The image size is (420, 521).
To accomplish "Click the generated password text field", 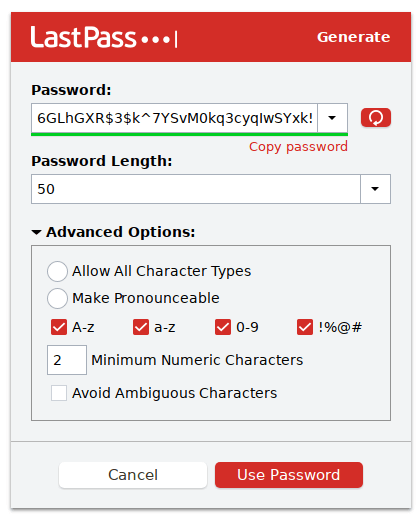I will point(174,118).
